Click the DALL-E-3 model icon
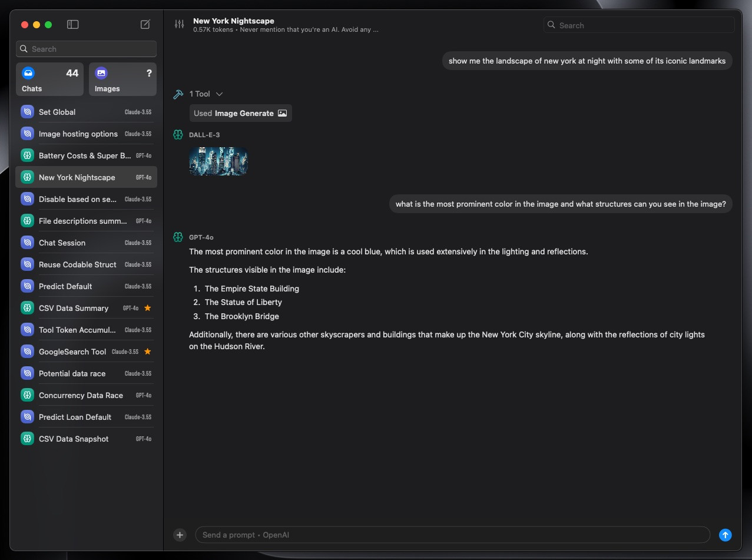The height and width of the screenshot is (560, 752). click(178, 135)
